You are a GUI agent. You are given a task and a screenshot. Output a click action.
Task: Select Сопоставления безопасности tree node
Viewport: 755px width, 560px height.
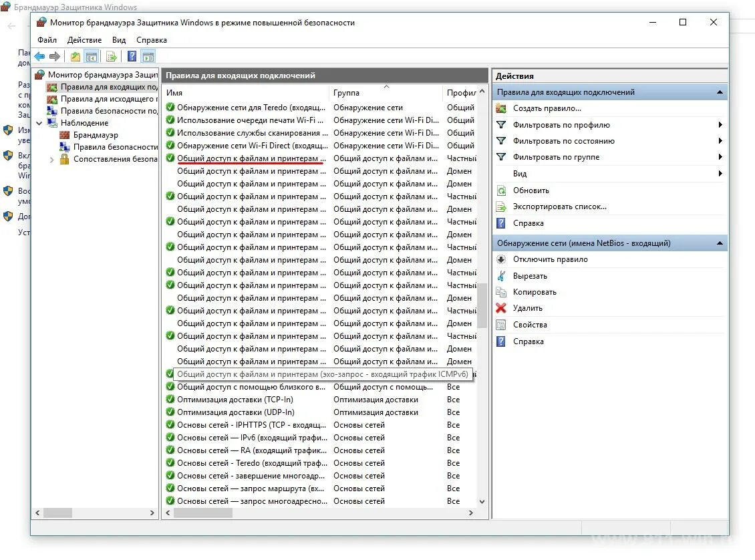pyautogui.click(x=116, y=159)
